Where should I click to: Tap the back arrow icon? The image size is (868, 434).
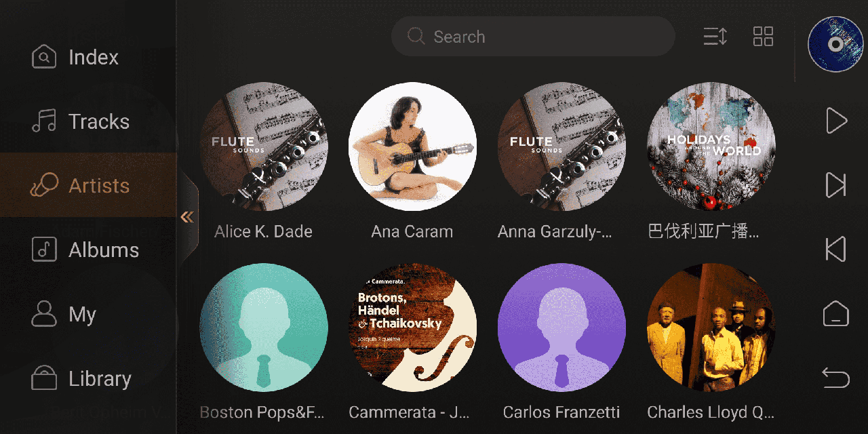coord(835,377)
